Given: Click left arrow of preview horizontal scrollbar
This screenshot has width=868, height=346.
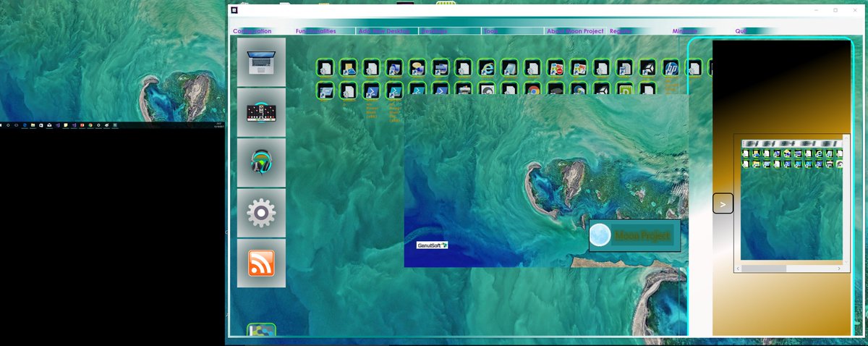Looking at the screenshot, I should click(739, 269).
